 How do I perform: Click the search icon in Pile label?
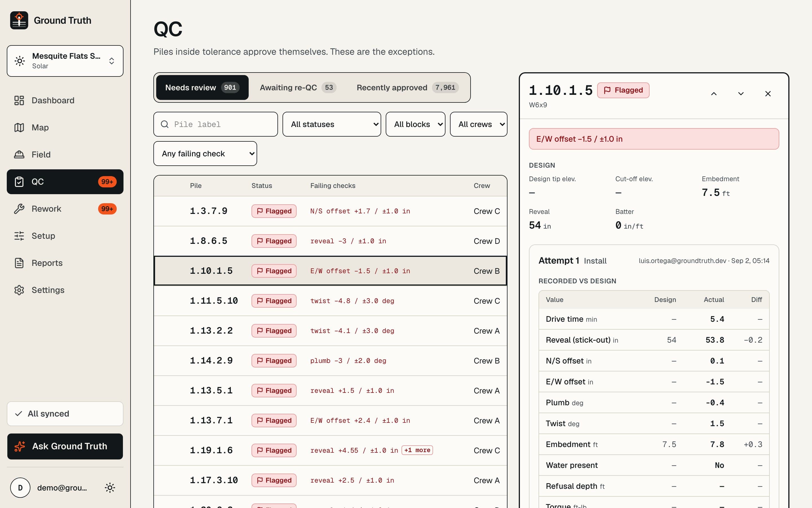(x=165, y=124)
